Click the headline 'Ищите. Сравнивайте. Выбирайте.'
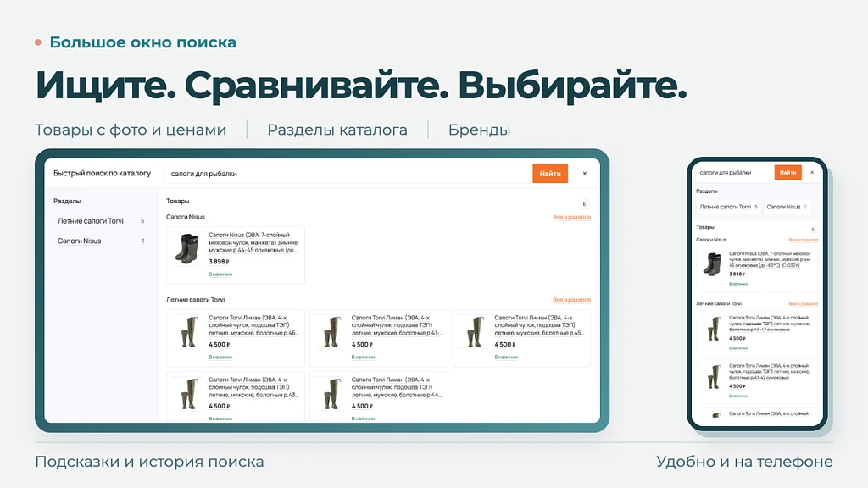868x488 pixels. tap(361, 86)
